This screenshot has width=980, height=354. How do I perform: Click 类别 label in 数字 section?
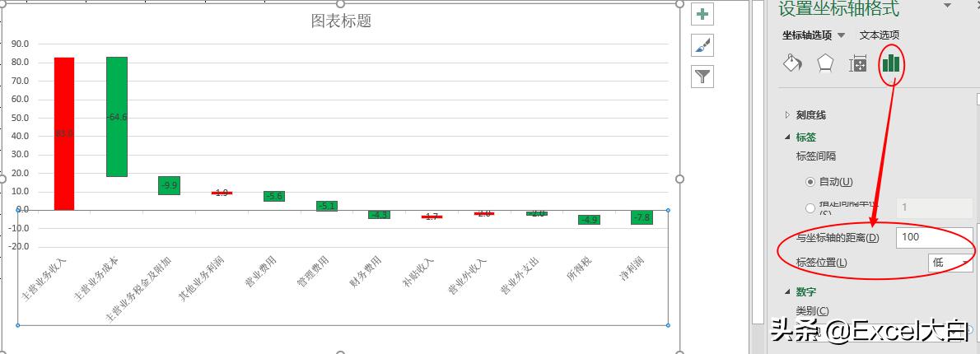point(813,310)
